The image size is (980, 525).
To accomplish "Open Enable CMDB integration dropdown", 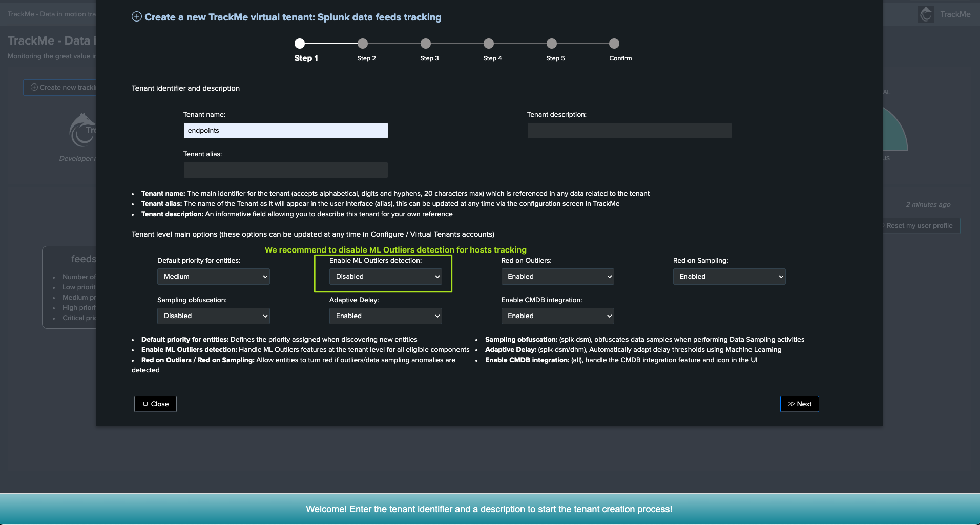I will click(x=557, y=316).
